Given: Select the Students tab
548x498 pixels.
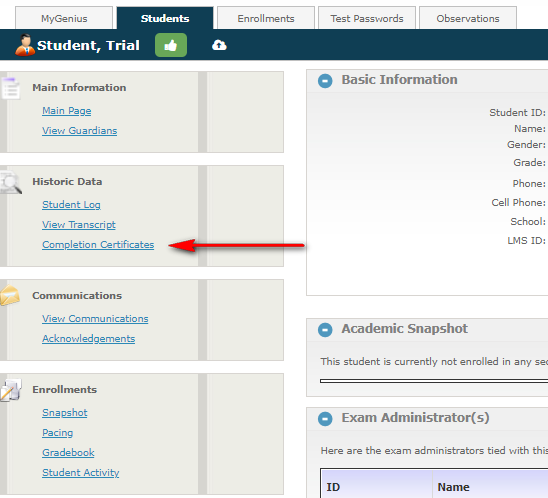Looking at the screenshot, I should coord(165,18).
